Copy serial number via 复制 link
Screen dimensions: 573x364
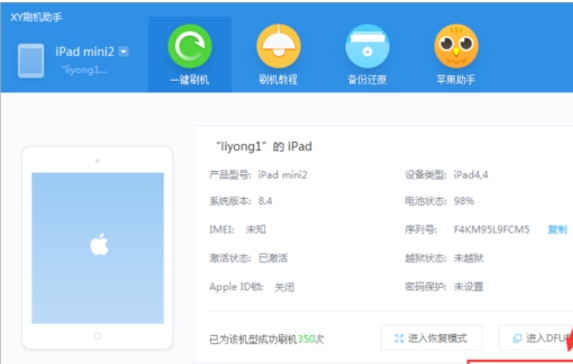tap(557, 230)
